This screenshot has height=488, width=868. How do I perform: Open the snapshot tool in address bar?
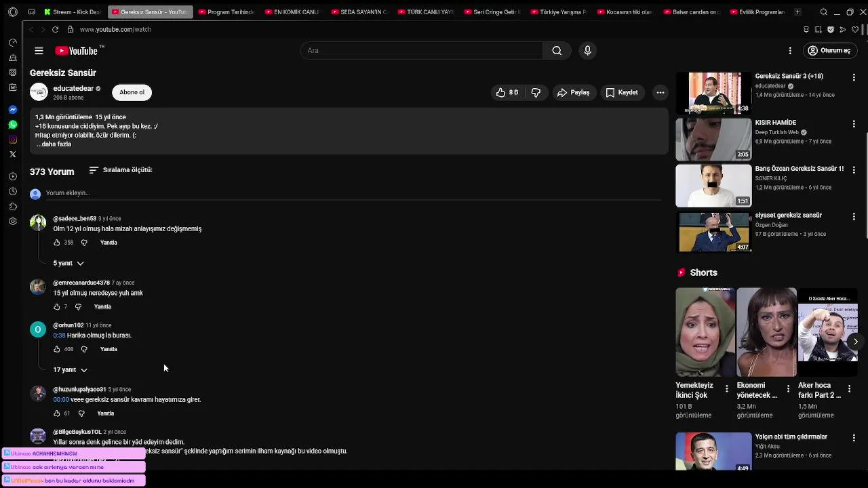click(818, 29)
